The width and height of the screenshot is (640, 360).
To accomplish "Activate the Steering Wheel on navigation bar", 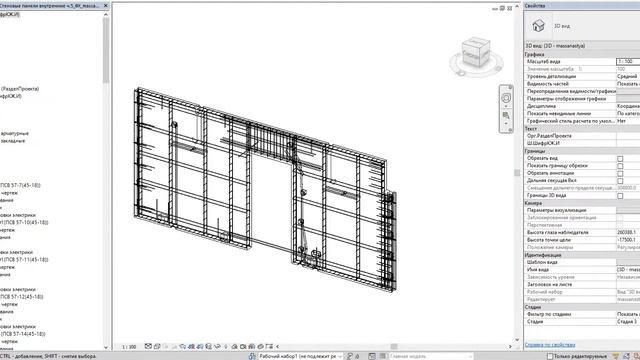I will pyautogui.click(x=506, y=98).
